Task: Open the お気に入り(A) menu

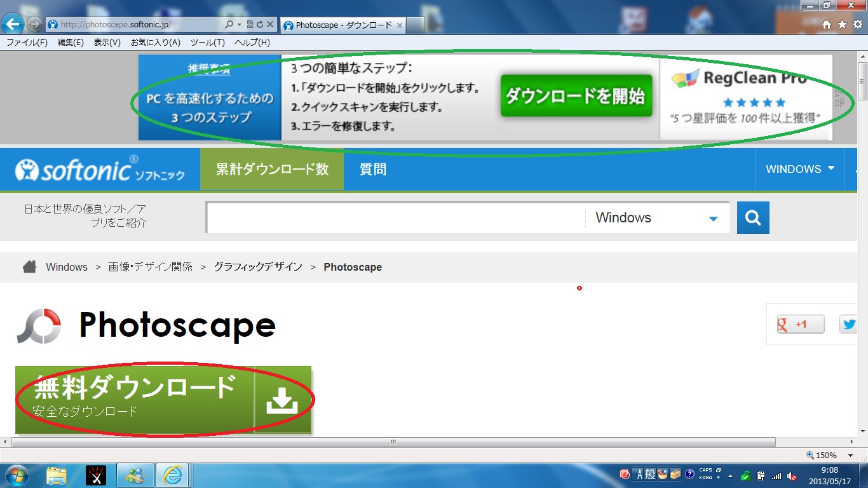Action: point(156,43)
